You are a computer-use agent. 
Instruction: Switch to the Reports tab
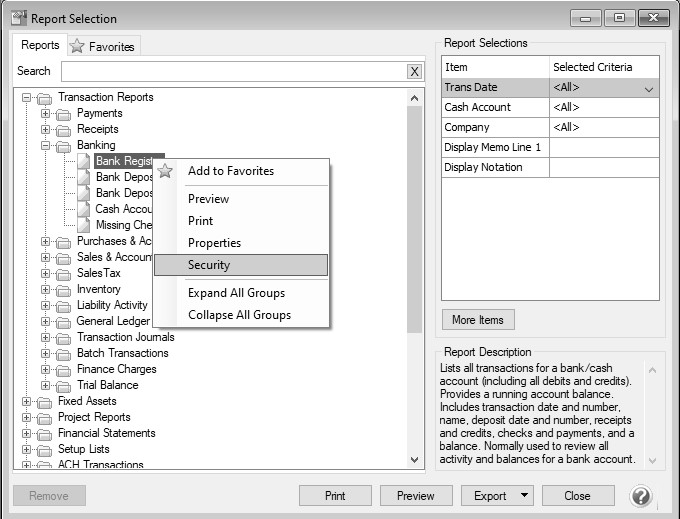pos(40,45)
